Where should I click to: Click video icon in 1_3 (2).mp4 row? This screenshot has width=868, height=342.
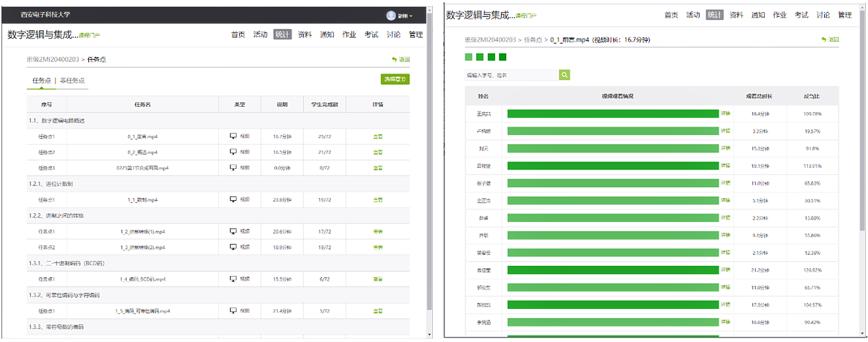233,247
